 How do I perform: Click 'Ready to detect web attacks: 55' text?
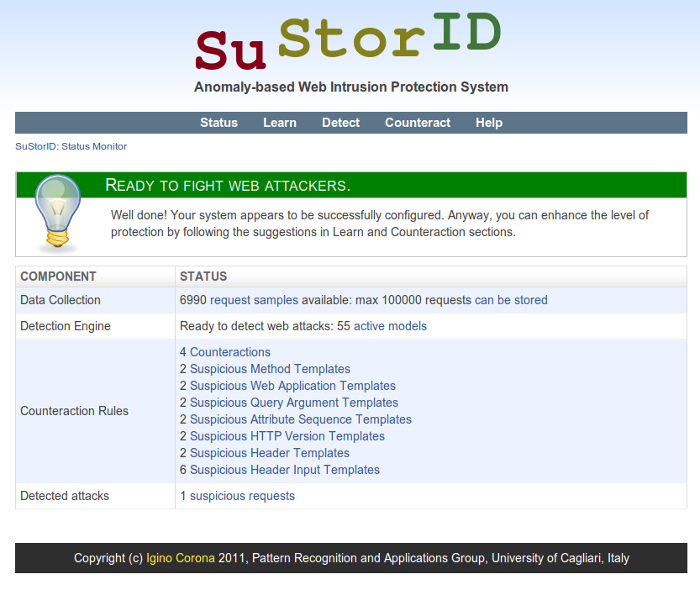(x=265, y=326)
